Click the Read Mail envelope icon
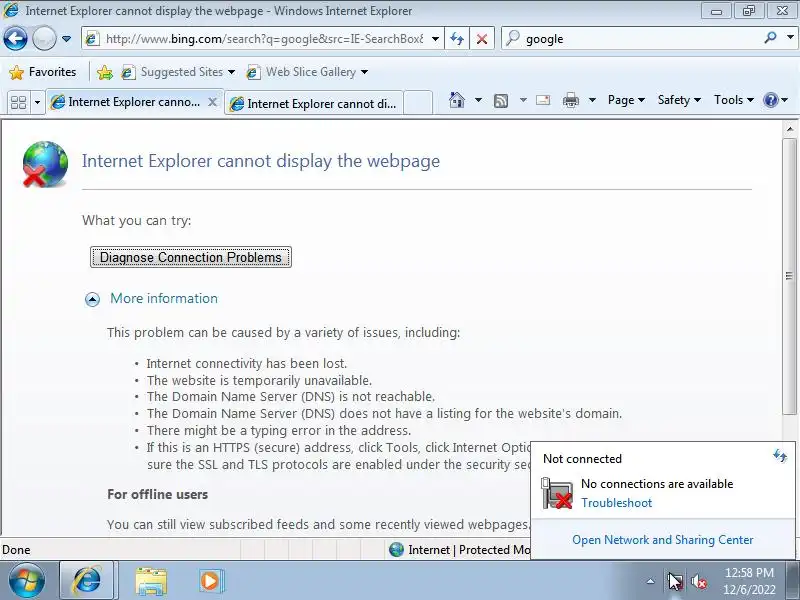Viewport: 800px width, 600px height. pos(543,100)
